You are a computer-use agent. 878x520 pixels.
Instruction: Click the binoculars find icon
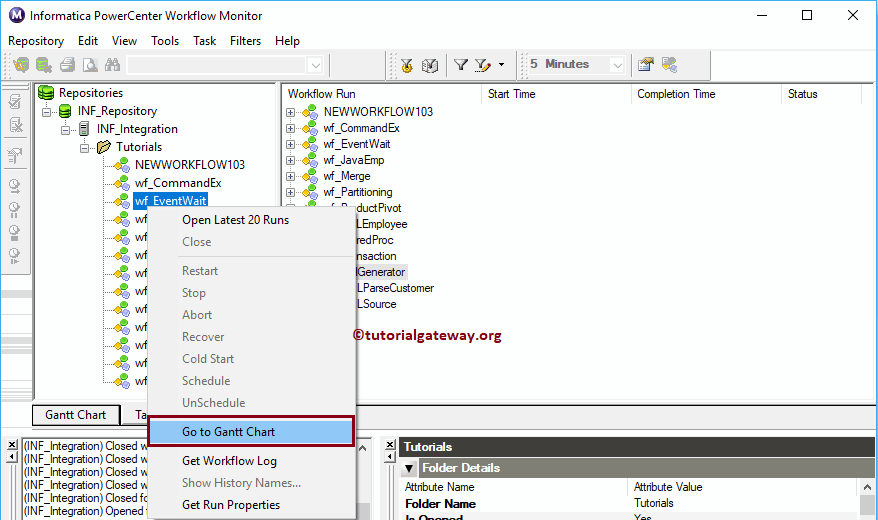pos(112,65)
